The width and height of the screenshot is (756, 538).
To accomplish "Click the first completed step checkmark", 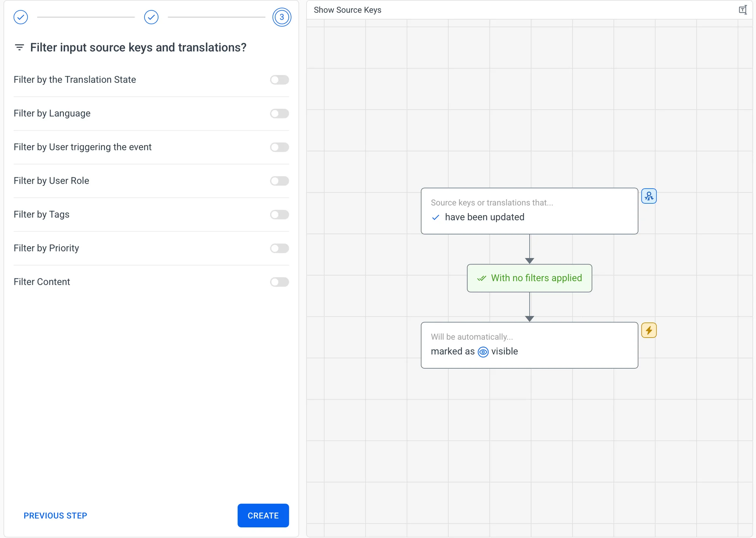I will click(x=21, y=17).
